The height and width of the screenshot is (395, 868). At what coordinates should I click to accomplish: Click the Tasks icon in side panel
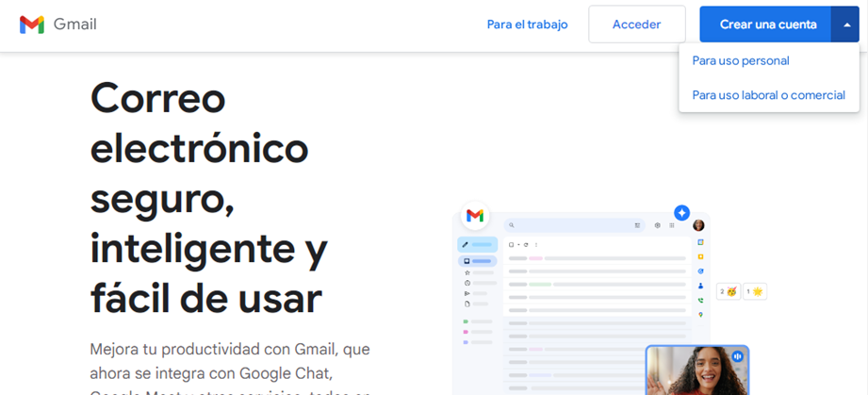(700, 272)
